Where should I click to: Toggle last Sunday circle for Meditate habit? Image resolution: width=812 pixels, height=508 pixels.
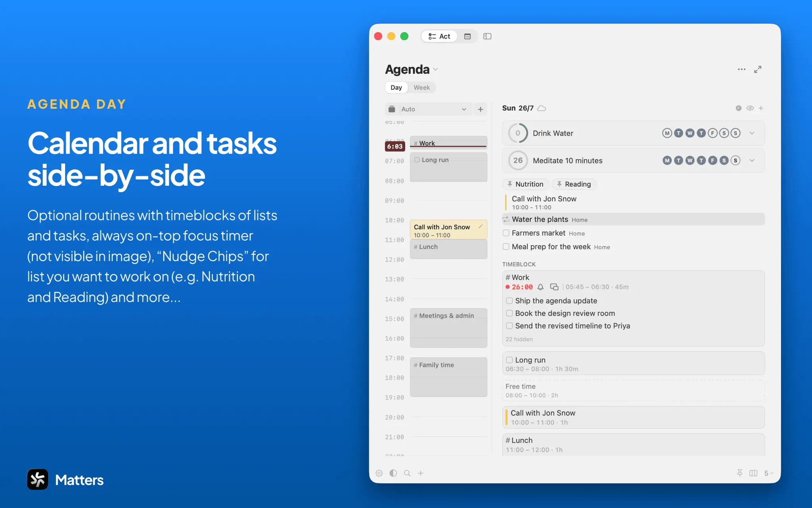(x=735, y=161)
